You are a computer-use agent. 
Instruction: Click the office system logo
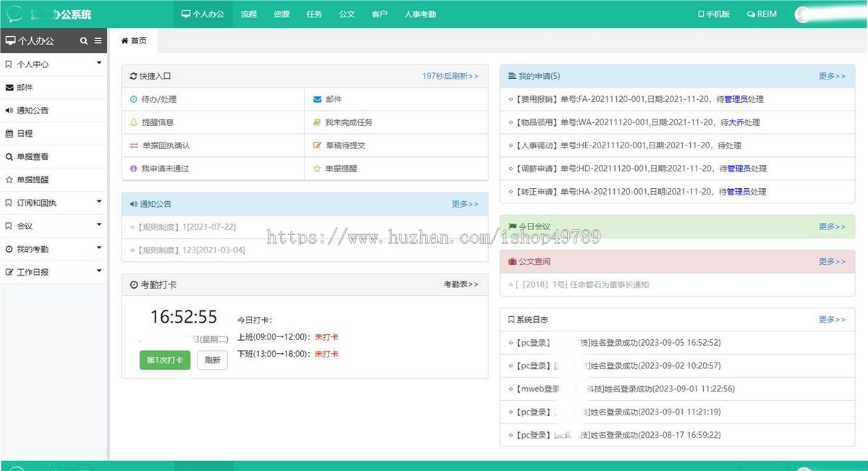click(14, 14)
